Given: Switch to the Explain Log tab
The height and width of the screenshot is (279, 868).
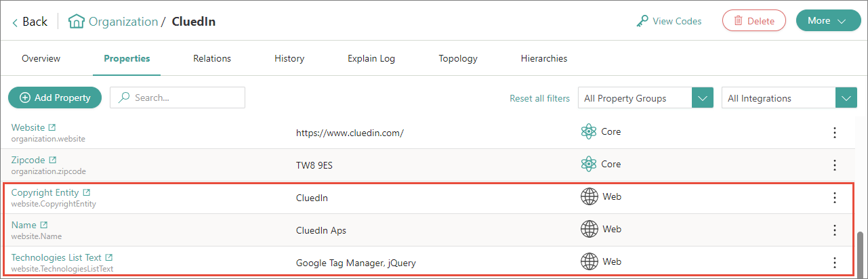Looking at the screenshot, I should pos(371,58).
